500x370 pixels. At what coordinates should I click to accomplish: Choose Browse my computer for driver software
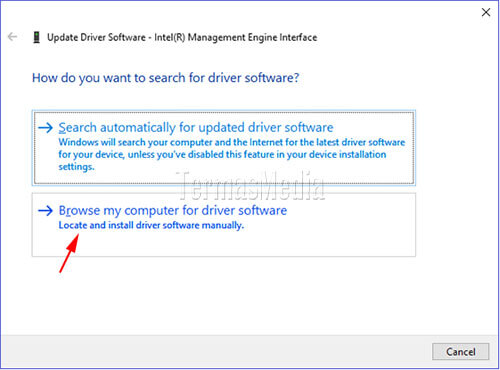(224, 225)
